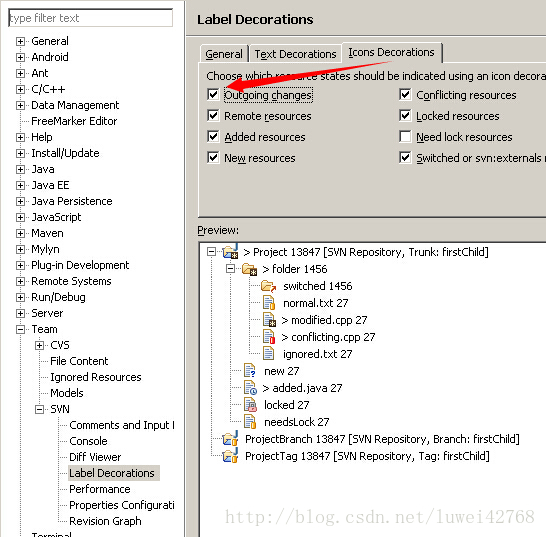Screen dimensions: 546x537
Task: Toggle Switched or svn:externals checkbox
Action: click(x=405, y=158)
